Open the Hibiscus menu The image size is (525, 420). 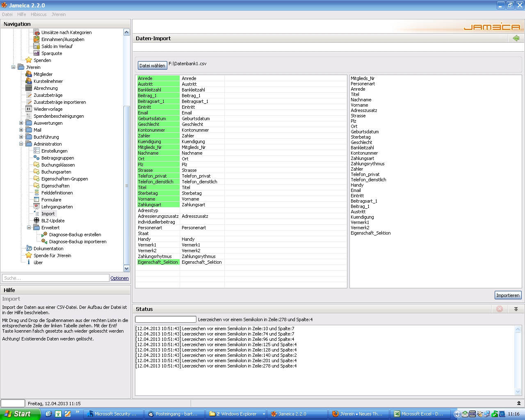39,14
